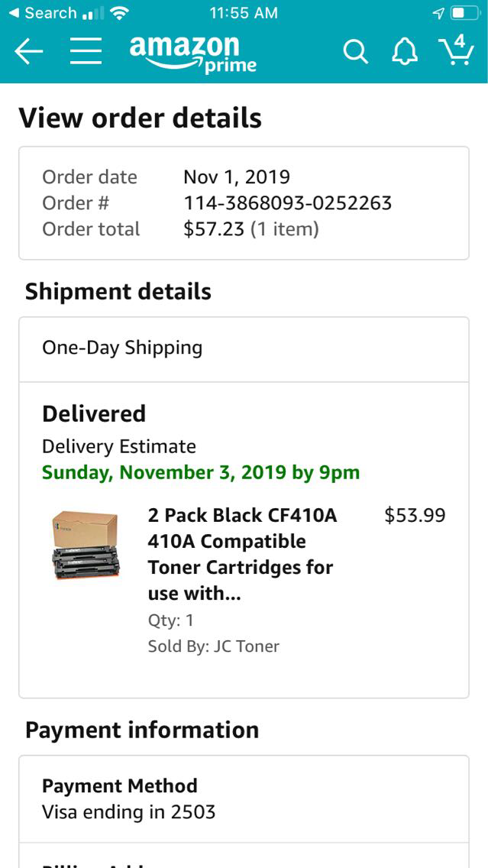Tap the battery status icon
488x868 pixels.
[464, 13]
